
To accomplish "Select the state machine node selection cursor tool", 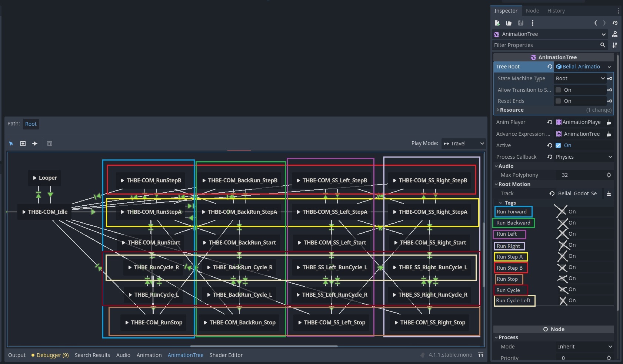I will tap(11, 144).
